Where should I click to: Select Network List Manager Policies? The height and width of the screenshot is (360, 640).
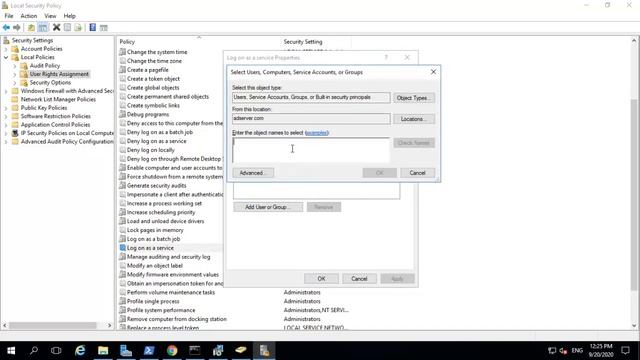[58, 100]
